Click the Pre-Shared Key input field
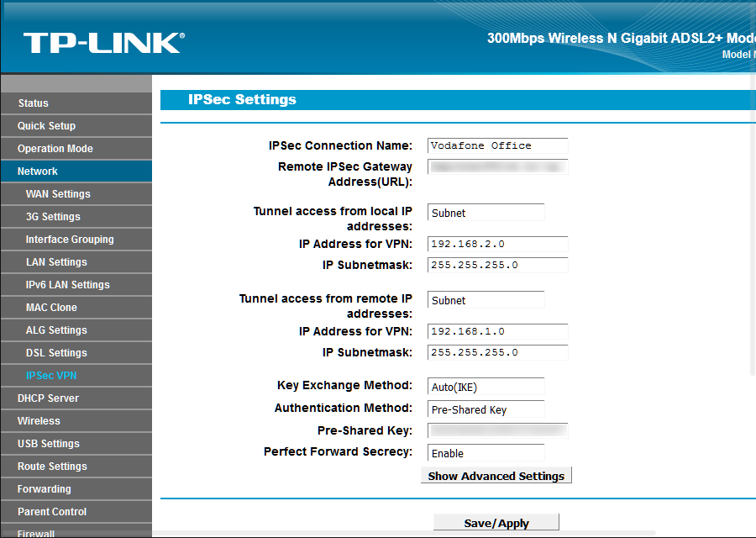Viewport: 756px width, 538px height. (497, 430)
